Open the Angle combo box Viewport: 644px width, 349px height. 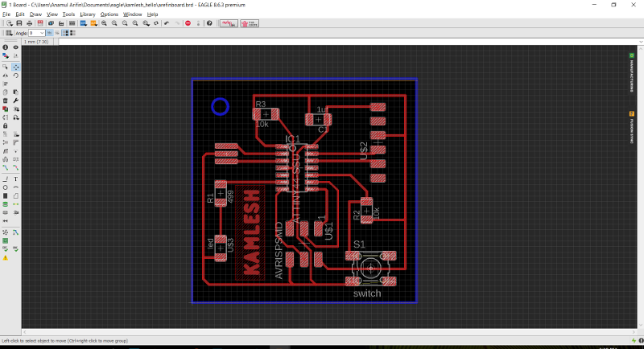click(36, 33)
